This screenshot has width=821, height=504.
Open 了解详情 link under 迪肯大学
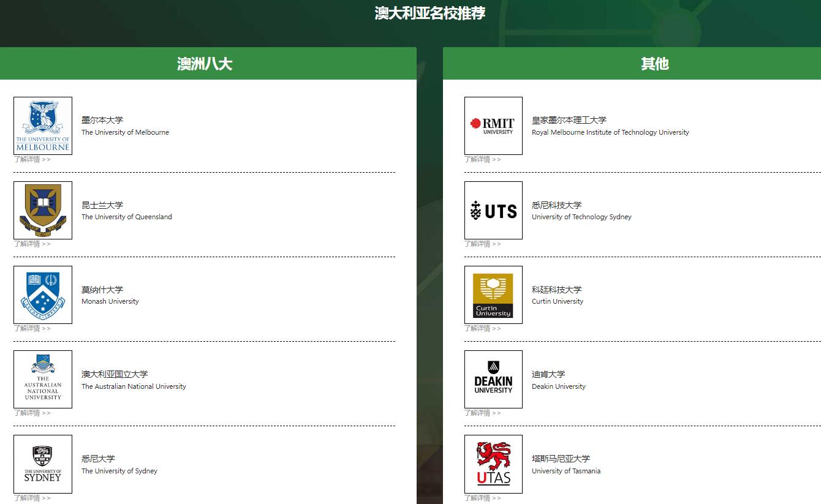click(479, 413)
